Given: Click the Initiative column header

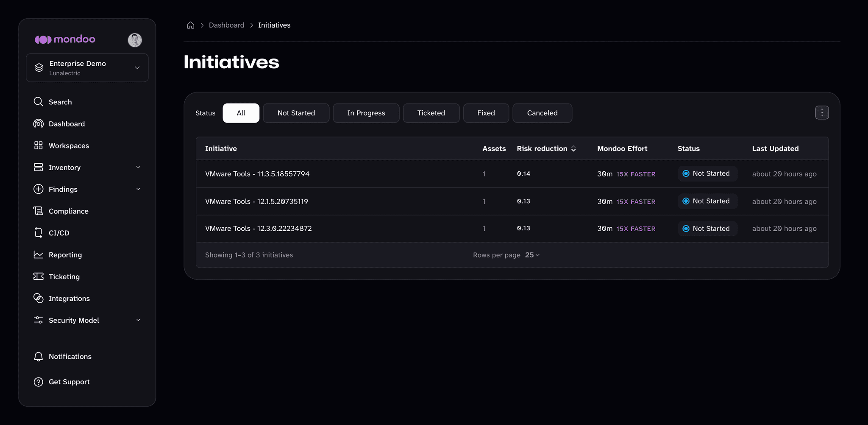Looking at the screenshot, I should pyautogui.click(x=221, y=148).
